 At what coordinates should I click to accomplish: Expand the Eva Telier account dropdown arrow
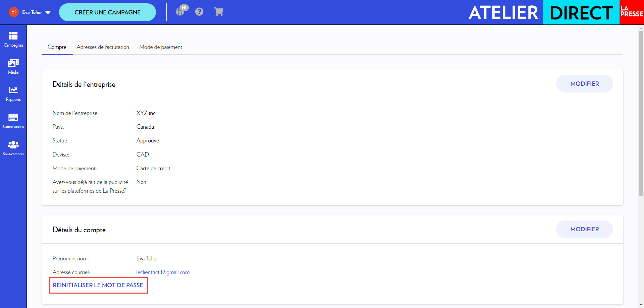[x=48, y=12]
